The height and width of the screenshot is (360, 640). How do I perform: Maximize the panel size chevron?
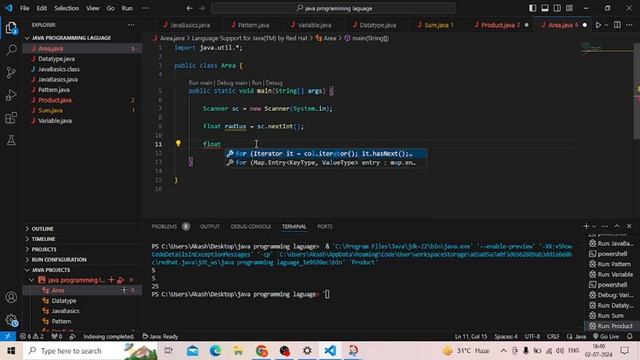617,226
